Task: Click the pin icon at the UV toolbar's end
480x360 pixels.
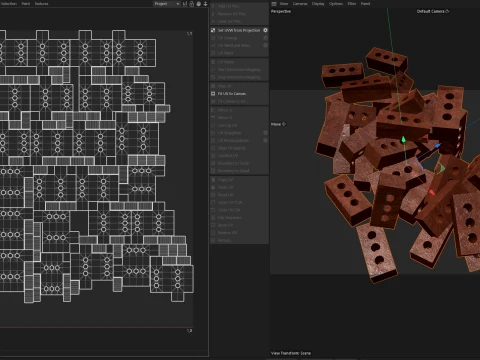Action: click(x=205, y=4)
